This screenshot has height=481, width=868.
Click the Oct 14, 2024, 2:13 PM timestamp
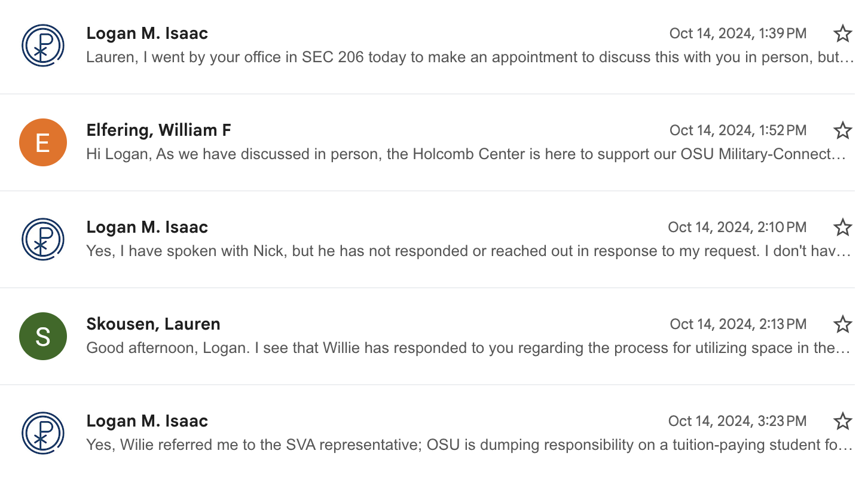click(738, 324)
